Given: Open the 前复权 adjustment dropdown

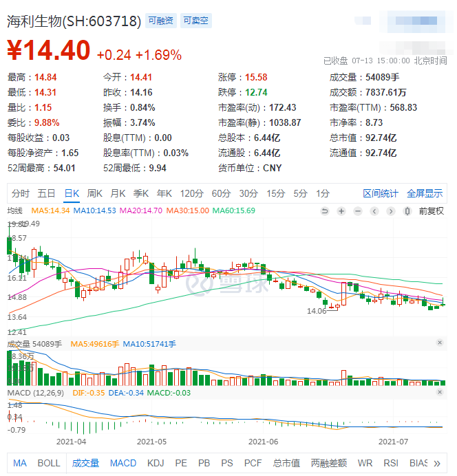Looking at the screenshot, I should tap(431, 211).
